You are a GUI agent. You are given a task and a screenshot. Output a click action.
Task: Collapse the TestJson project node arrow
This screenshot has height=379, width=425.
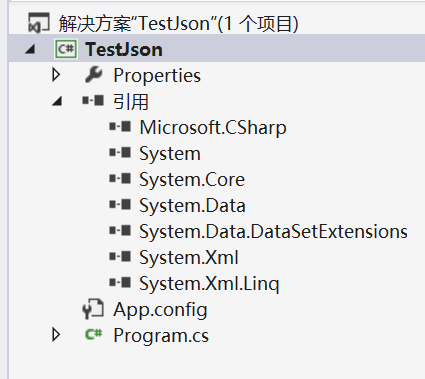(30, 50)
